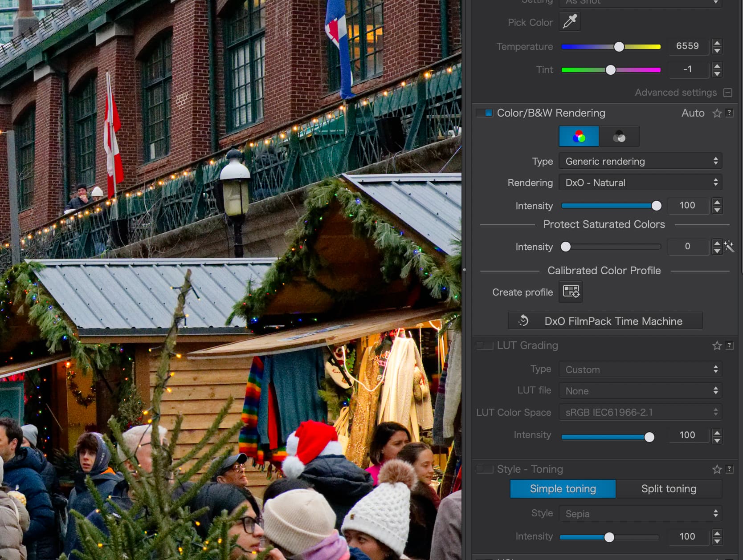
Task: Click the star icon on Style - Toning
Action: [717, 469]
